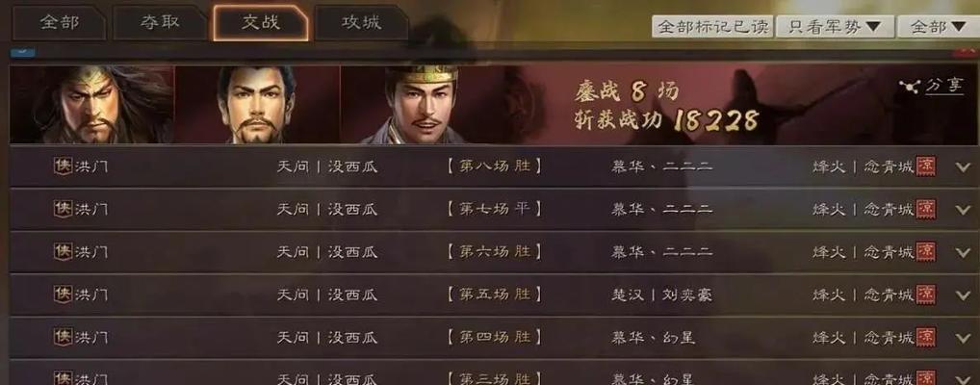Click the small blue collapse handle
980x385 pixels.
pyautogui.click(x=22, y=53)
